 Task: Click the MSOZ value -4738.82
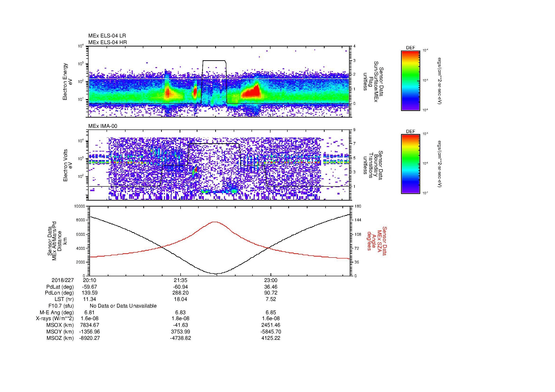pyautogui.click(x=180, y=338)
